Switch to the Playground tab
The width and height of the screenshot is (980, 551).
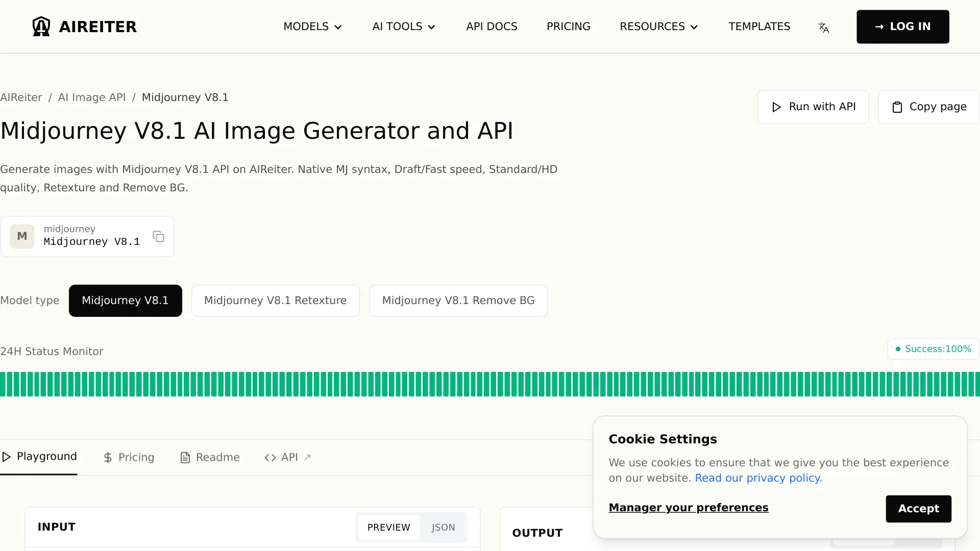(39, 457)
